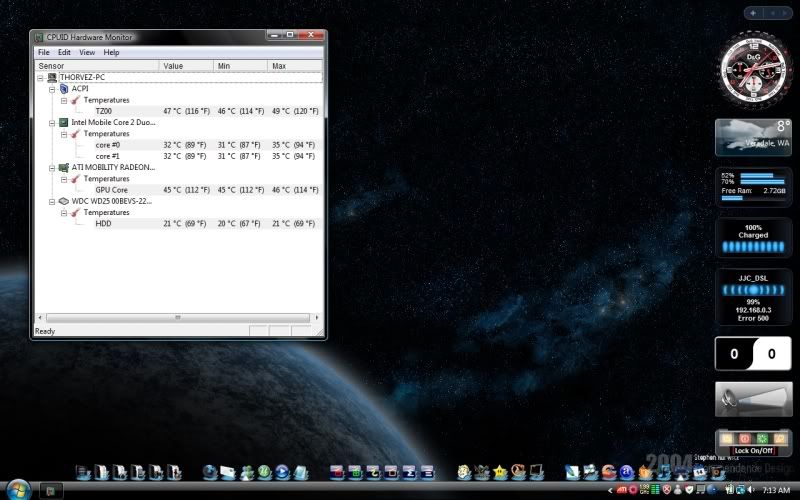Select the GPU Core temperature row

coord(207,190)
